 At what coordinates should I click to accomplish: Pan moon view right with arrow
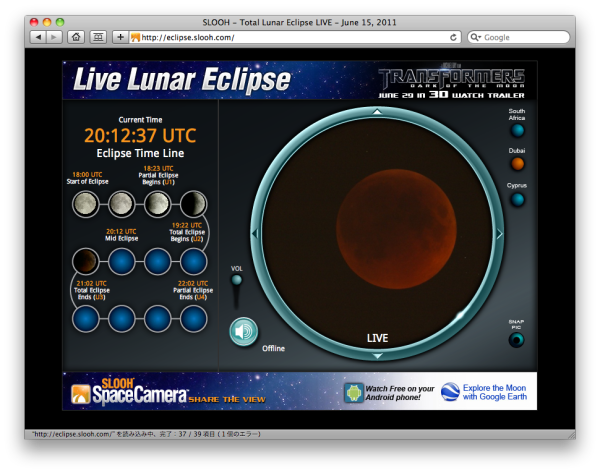tap(499, 234)
